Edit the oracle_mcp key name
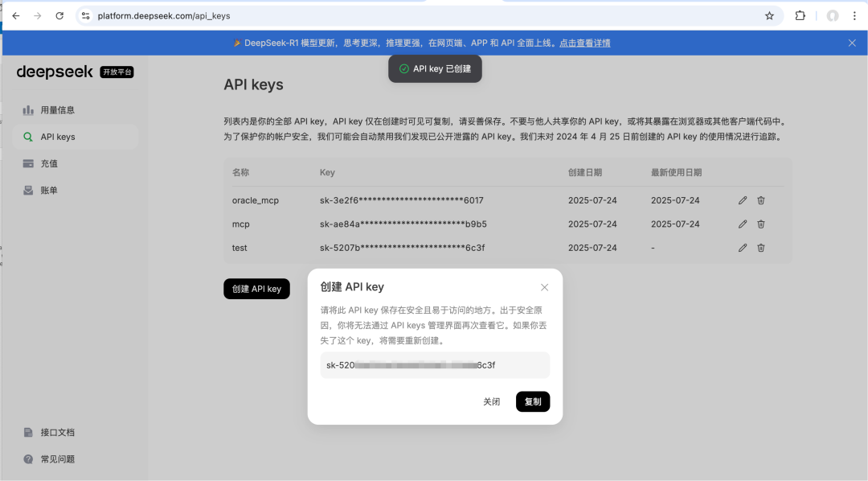 coord(743,200)
